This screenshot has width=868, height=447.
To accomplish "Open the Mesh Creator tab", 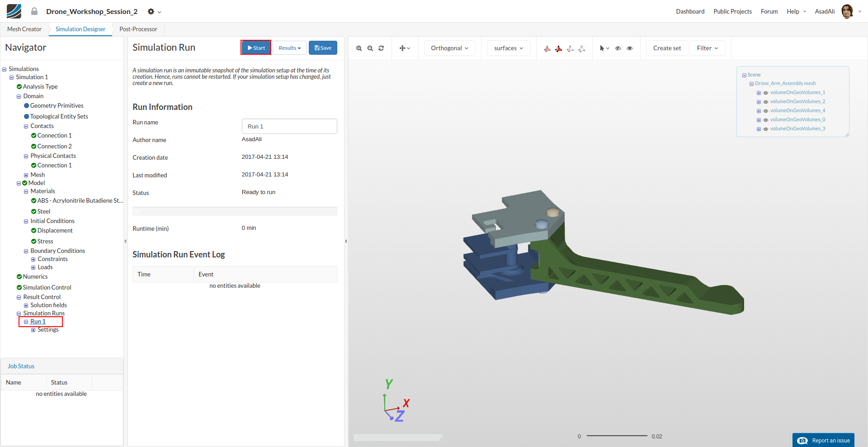I will click(24, 29).
